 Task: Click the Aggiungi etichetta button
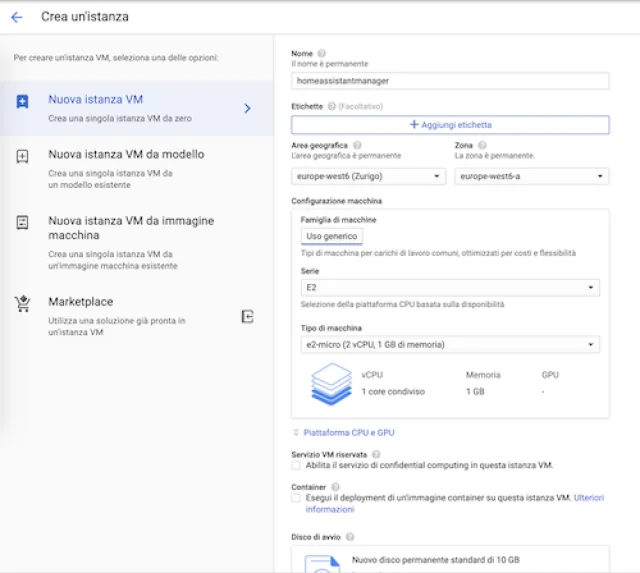[450, 125]
